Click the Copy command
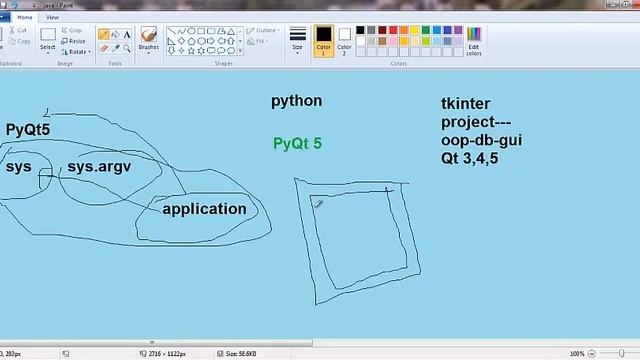This screenshot has width=640, height=360. (20, 41)
